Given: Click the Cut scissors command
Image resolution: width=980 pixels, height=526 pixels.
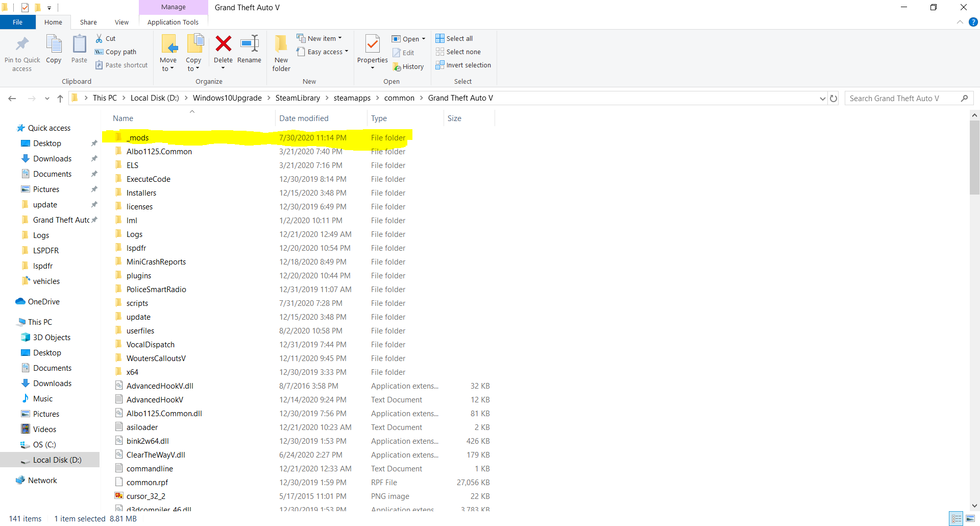Looking at the screenshot, I should click(106, 38).
